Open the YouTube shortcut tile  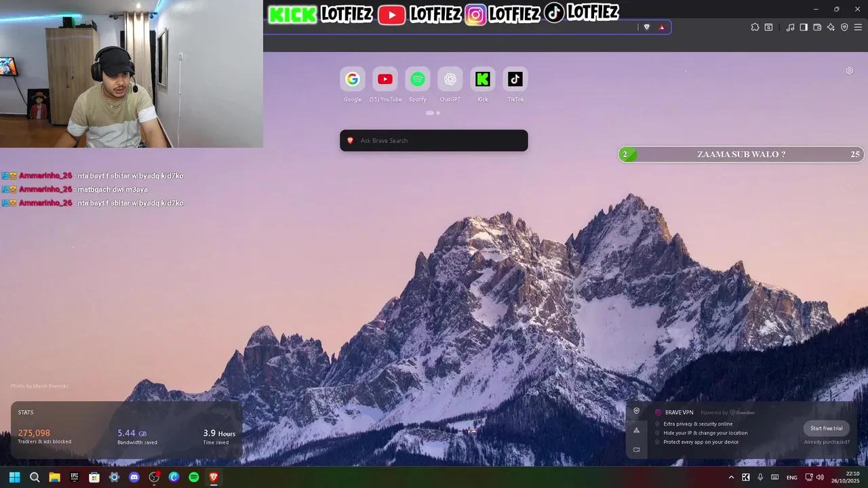385,79
